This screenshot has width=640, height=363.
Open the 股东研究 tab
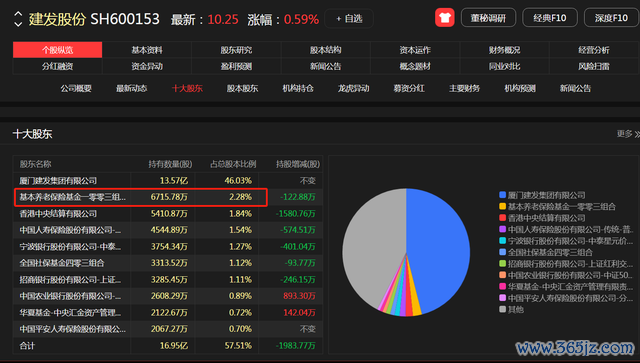pos(236,50)
